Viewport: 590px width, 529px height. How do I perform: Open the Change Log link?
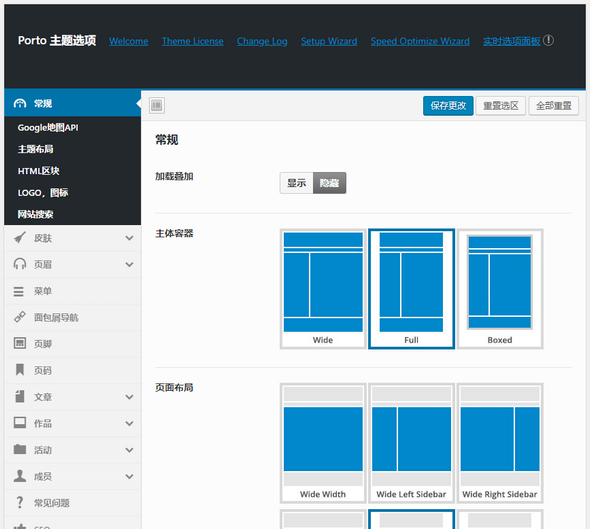(262, 41)
